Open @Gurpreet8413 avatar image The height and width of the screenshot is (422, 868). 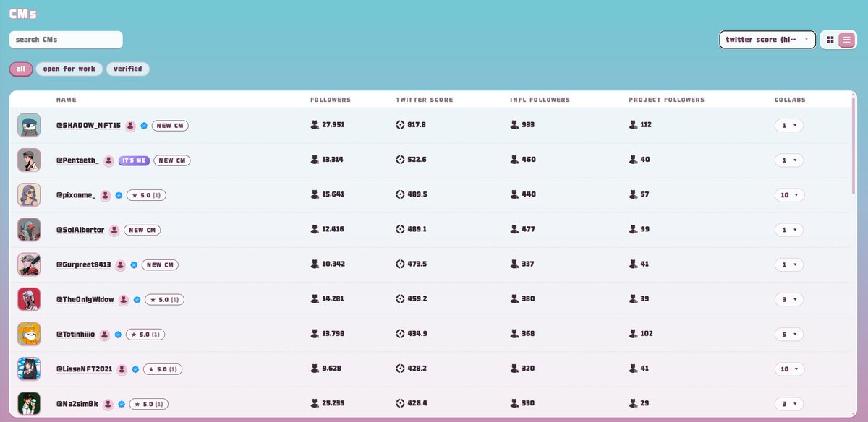pyautogui.click(x=29, y=264)
